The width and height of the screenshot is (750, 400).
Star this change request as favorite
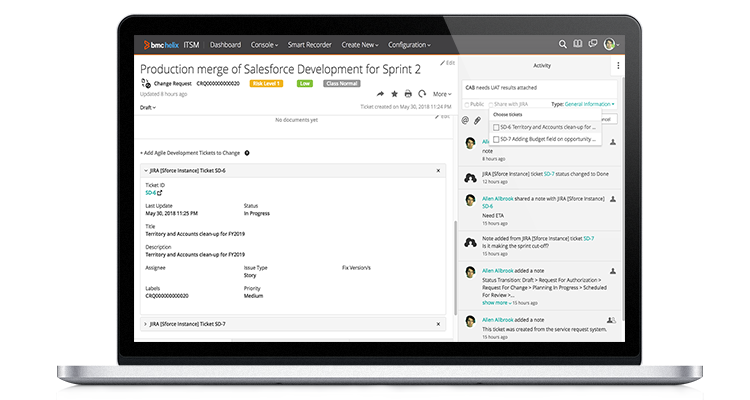click(x=394, y=93)
